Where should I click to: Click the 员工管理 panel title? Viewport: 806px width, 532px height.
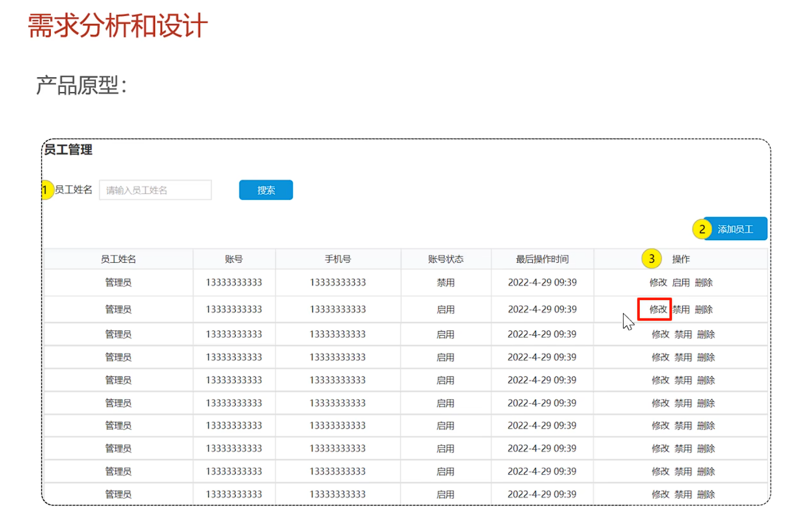click(68, 150)
